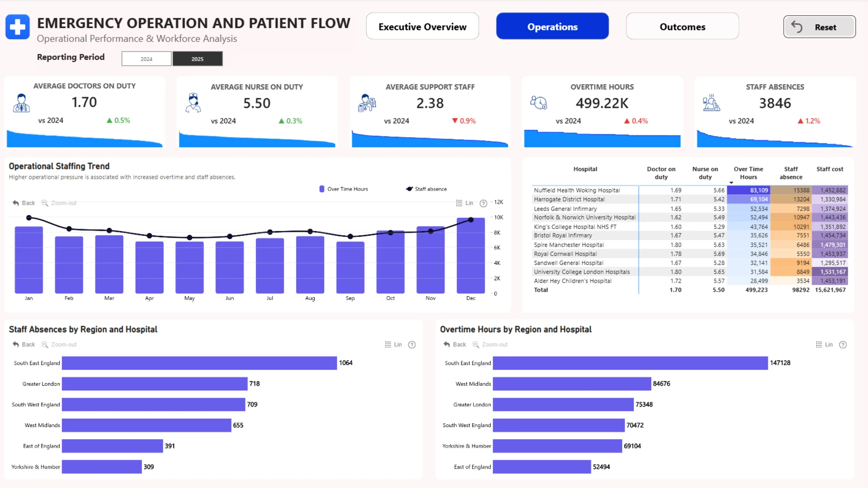Click Zoom-out magnifier in Staff Absences chart
This screenshot has height=488, width=868.
(45, 344)
